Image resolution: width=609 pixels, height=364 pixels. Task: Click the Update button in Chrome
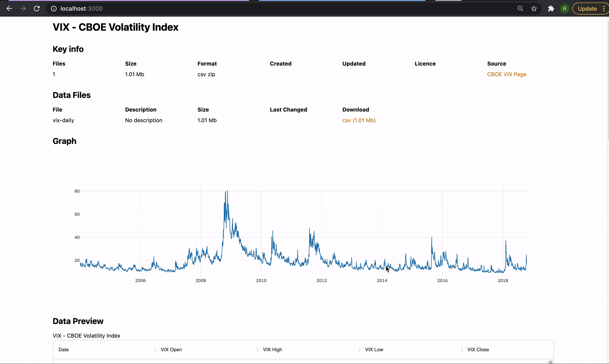587,9
